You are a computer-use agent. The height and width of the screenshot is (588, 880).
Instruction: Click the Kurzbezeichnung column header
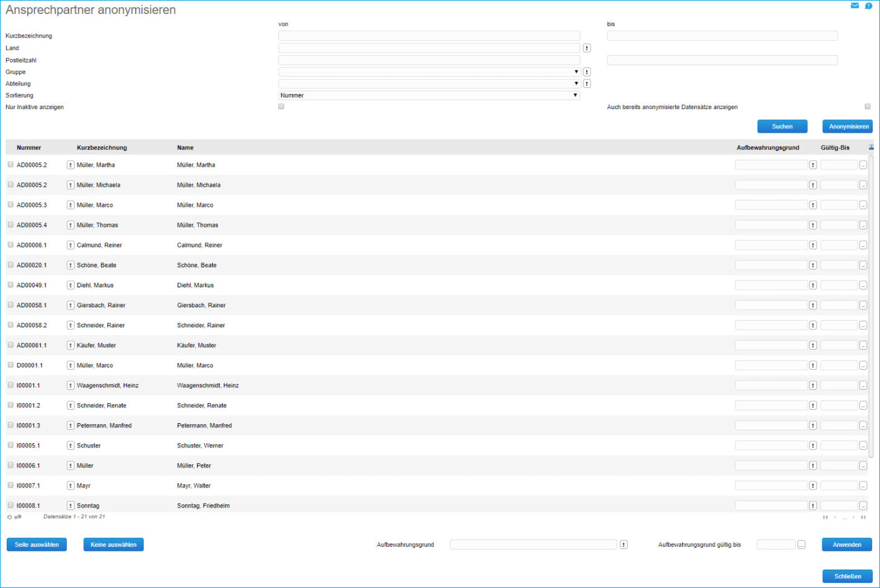point(102,148)
